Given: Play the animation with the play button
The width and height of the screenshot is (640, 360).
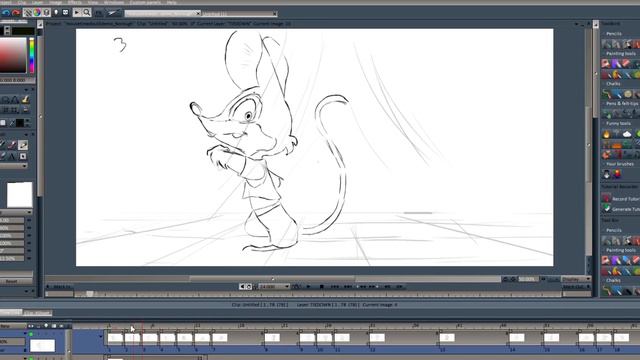Looking at the screenshot, I should [x=308, y=287].
